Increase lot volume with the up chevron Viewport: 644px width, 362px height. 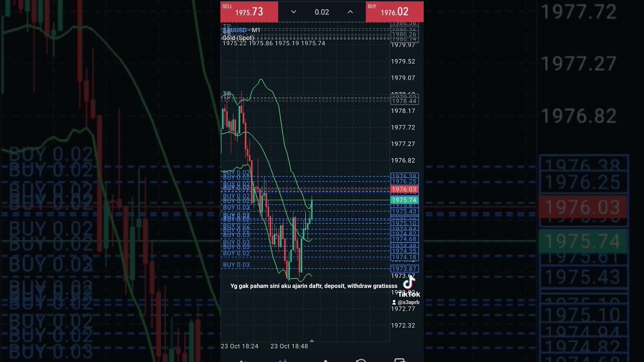350,12
